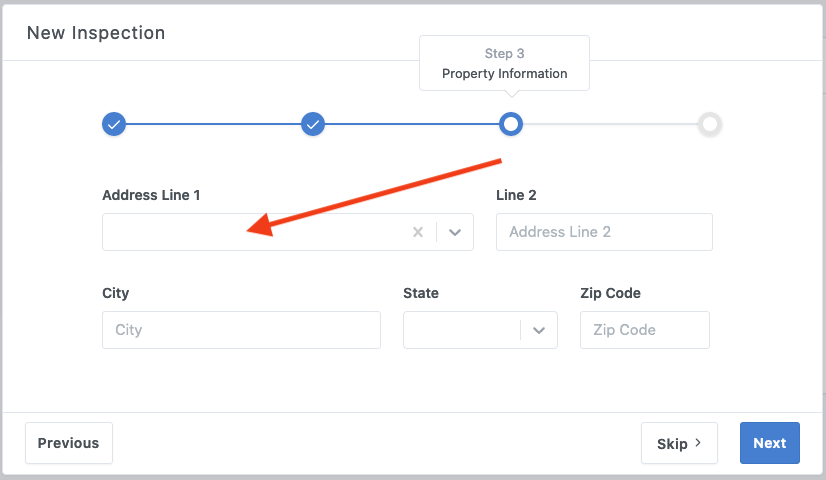Clear Address Line 1 with the X icon

(418, 232)
